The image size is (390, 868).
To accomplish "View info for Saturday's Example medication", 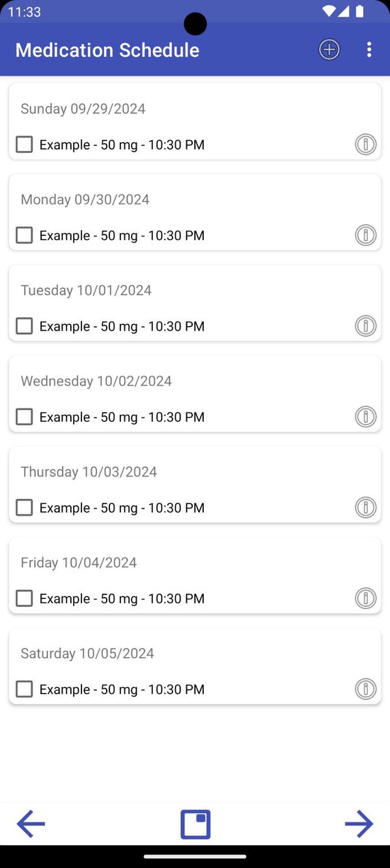I will (366, 689).
